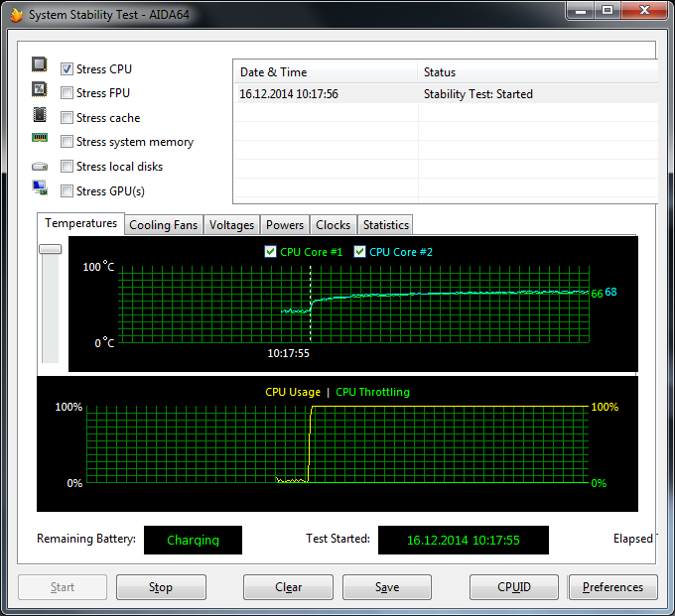Click the Remaining Battery label

coord(86,539)
